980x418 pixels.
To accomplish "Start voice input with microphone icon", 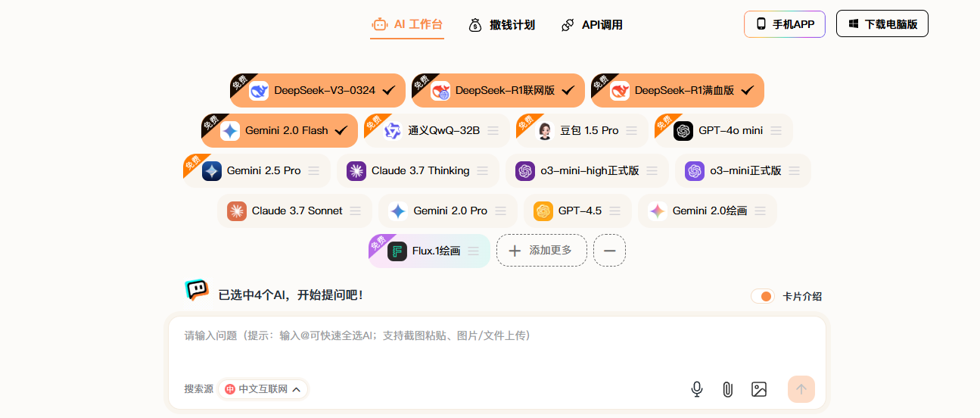I will point(697,389).
